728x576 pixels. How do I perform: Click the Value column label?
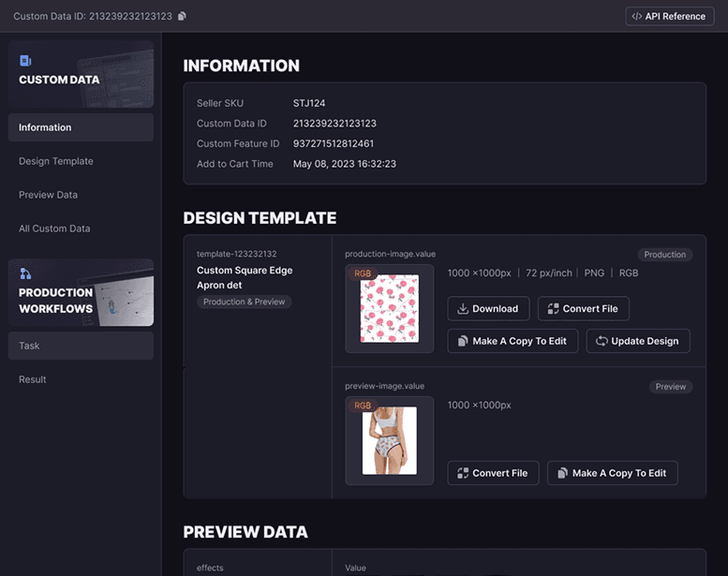point(356,568)
